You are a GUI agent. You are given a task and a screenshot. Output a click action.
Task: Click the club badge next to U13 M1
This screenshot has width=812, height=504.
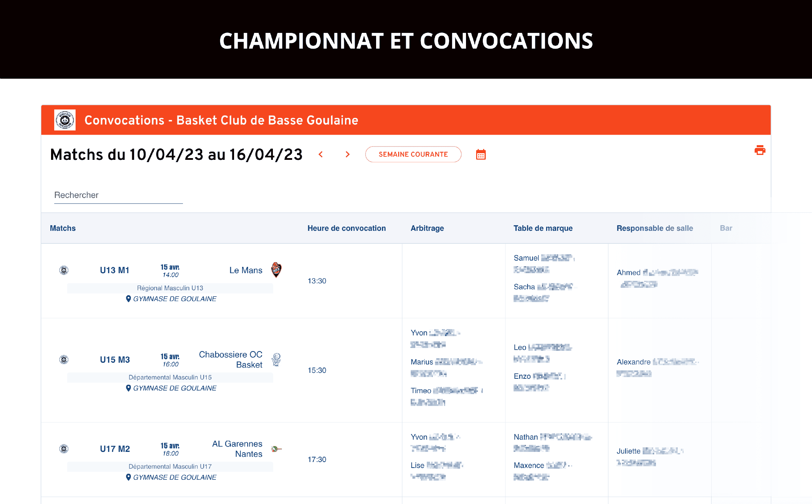point(64,270)
